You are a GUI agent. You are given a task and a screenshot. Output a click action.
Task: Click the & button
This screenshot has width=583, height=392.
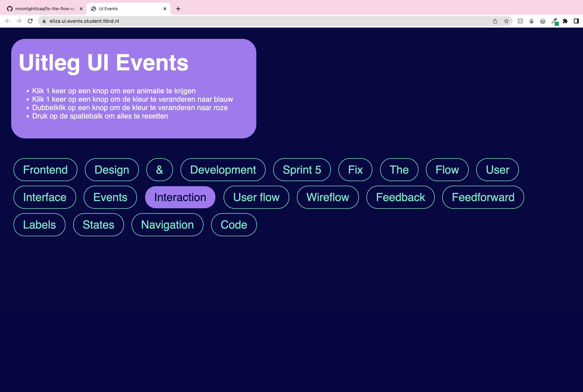tap(159, 170)
